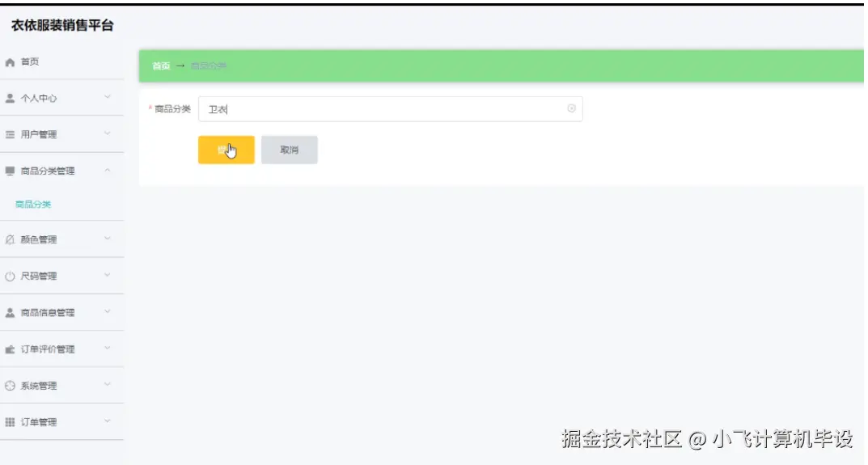Click the gray 取消 button

pos(290,150)
